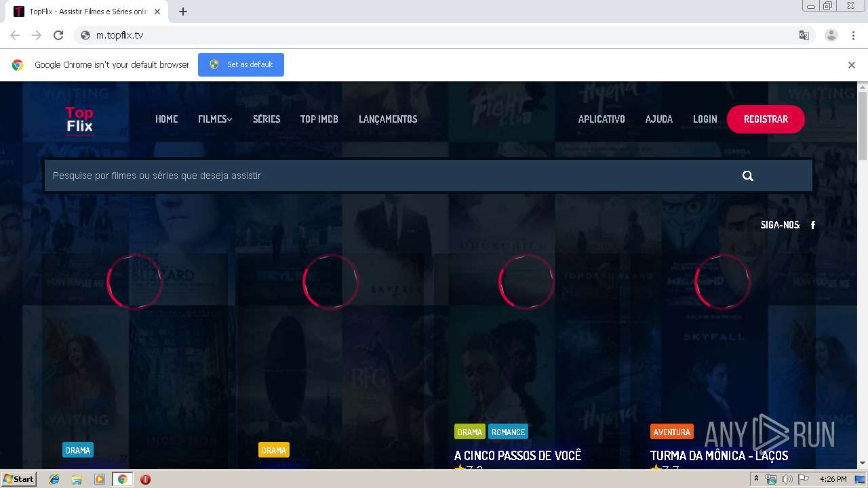868x488 pixels.
Task: Open Chrome's three-dot menu
Action: click(x=853, y=35)
